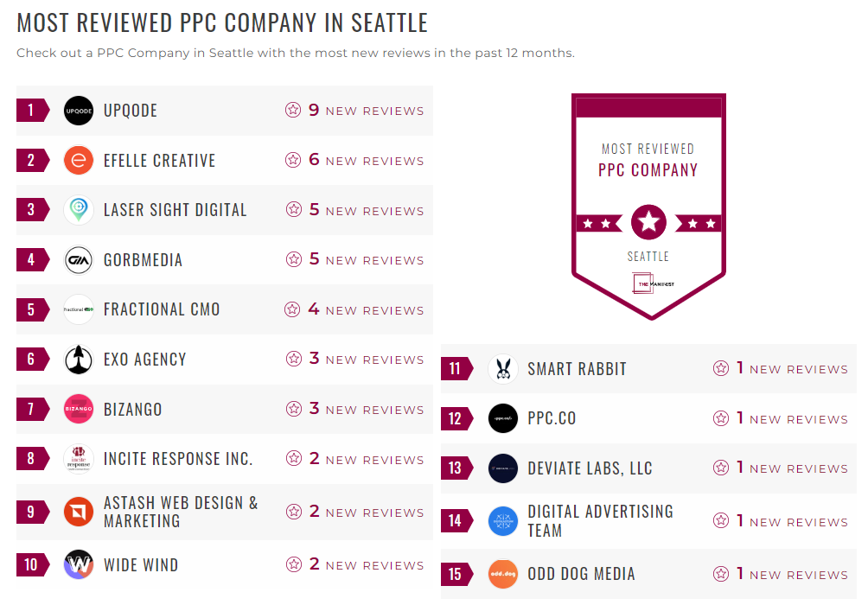868x605 pixels.
Task: Open the GorbMedia circular logo
Action: (78, 259)
